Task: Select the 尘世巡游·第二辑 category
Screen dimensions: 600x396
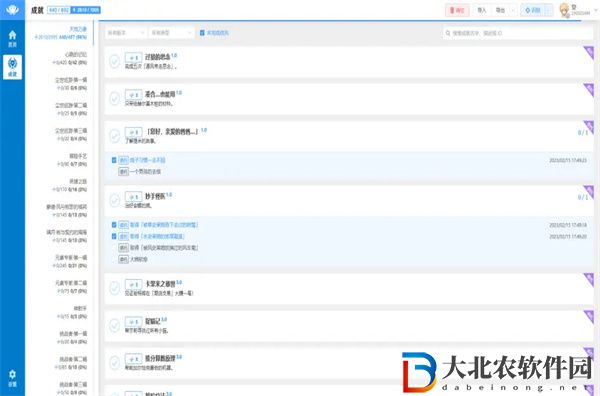Action: click(60, 109)
